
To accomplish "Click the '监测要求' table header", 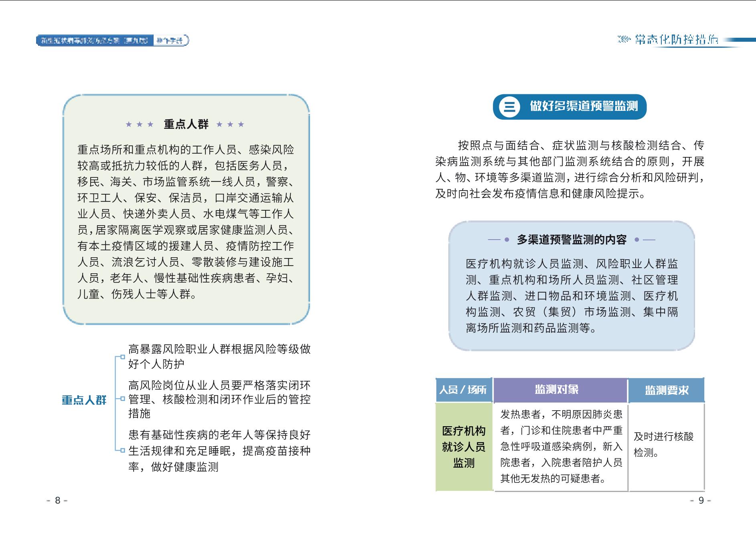I will pos(667,390).
